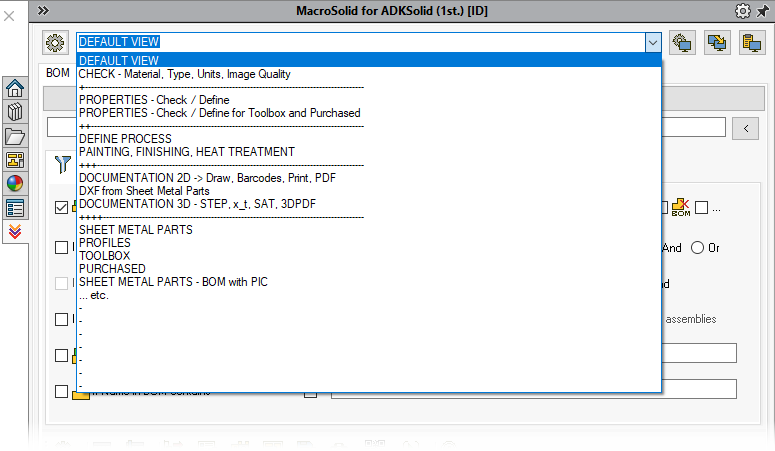The width and height of the screenshot is (775, 451).
Task: Click input field above bottom-right field
Action: [x=699, y=353]
